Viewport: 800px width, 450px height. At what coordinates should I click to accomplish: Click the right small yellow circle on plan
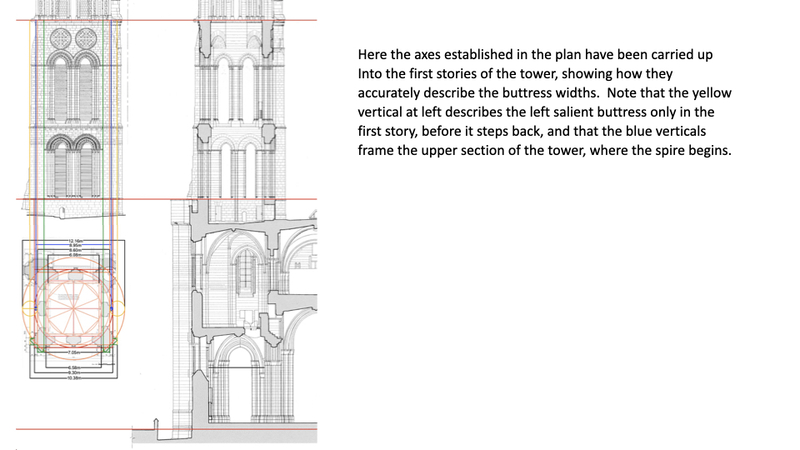(118, 308)
